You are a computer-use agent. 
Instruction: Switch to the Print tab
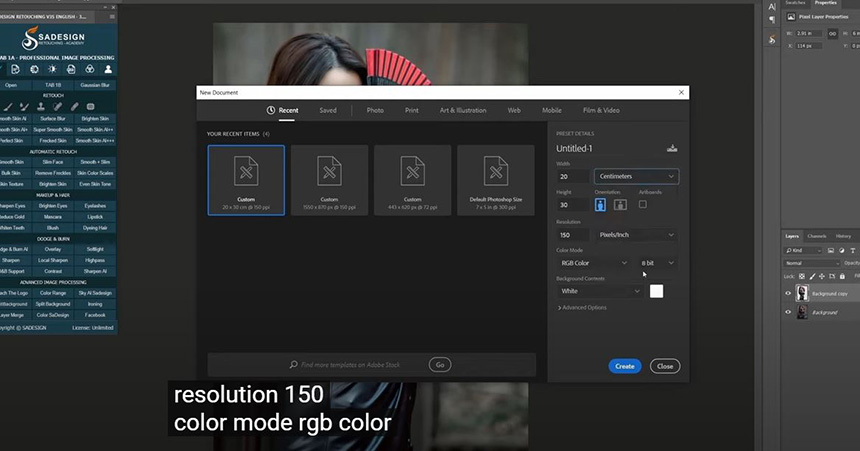(x=411, y=110)
